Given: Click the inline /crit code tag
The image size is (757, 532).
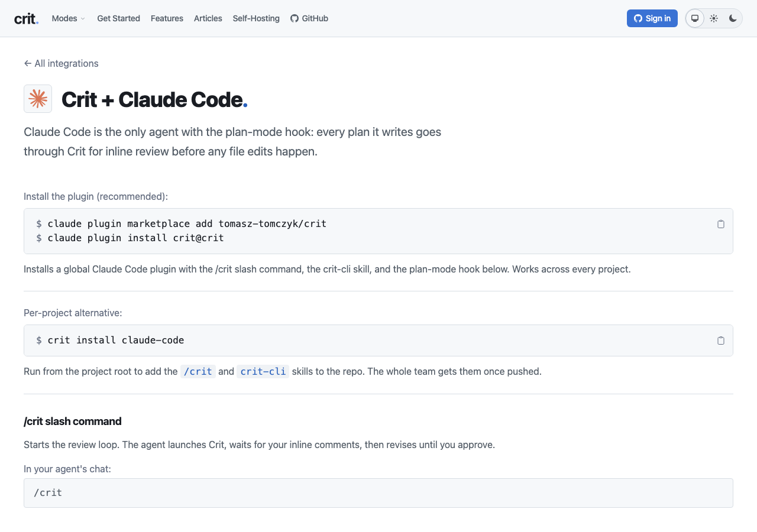Looking at the screenshot, I should (198, 372).
